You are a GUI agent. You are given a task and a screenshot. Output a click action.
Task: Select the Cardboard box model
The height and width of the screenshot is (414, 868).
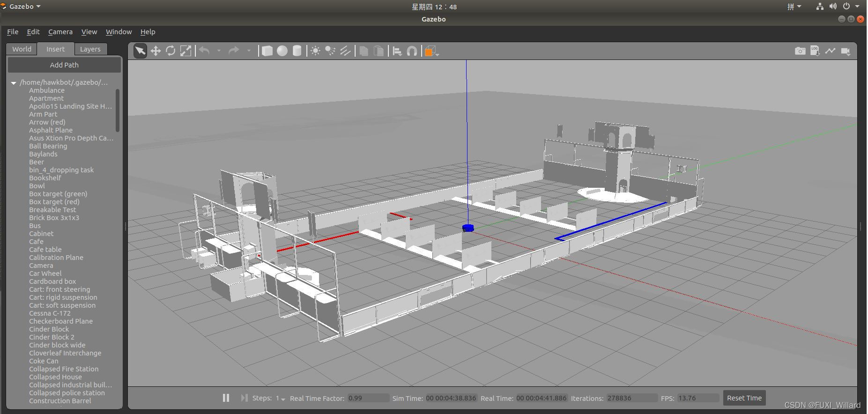coord(52,281)
